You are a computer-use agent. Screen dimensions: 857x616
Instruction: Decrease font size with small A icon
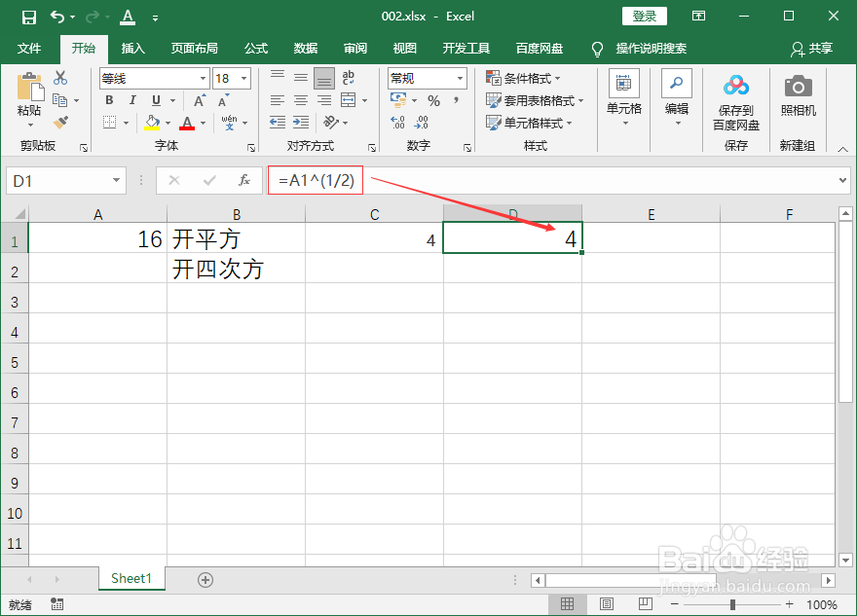pyautogui.click(x=224, y=100)
